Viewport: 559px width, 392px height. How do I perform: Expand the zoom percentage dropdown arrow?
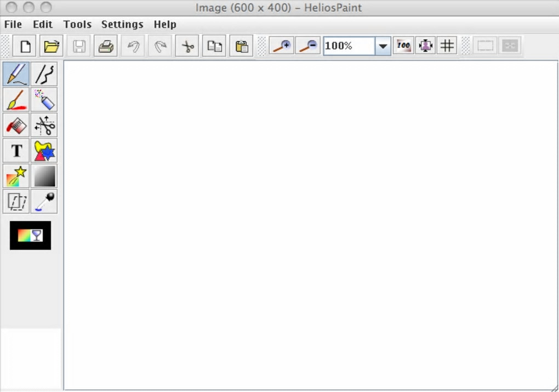(x=383, y=46)
